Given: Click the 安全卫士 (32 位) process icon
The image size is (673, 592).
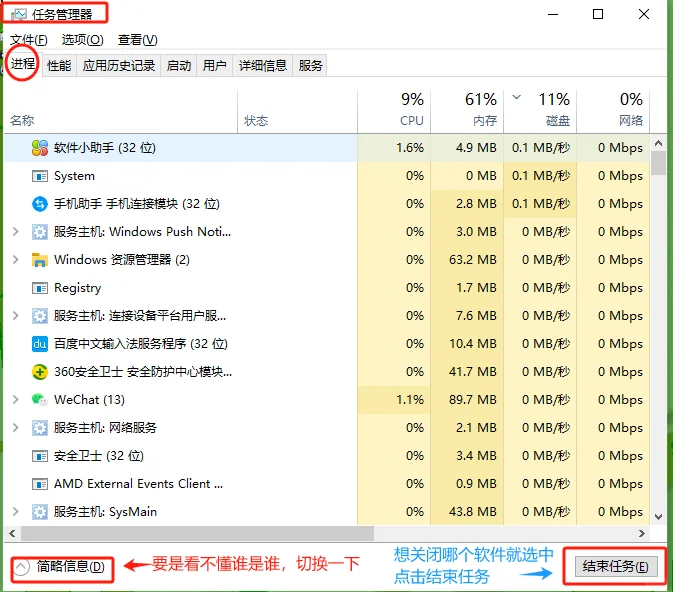Looking at the screenshot, I should pos(40,456).
